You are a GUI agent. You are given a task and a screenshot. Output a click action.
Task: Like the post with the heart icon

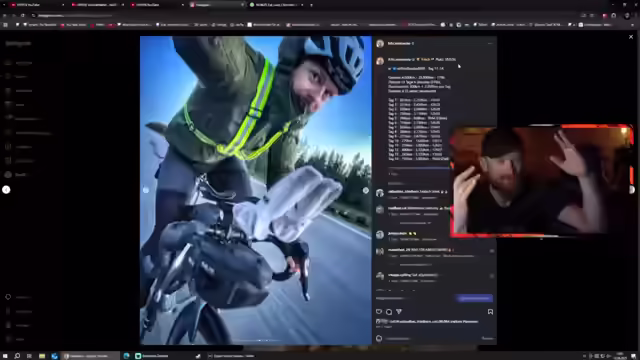coord(379,312)
